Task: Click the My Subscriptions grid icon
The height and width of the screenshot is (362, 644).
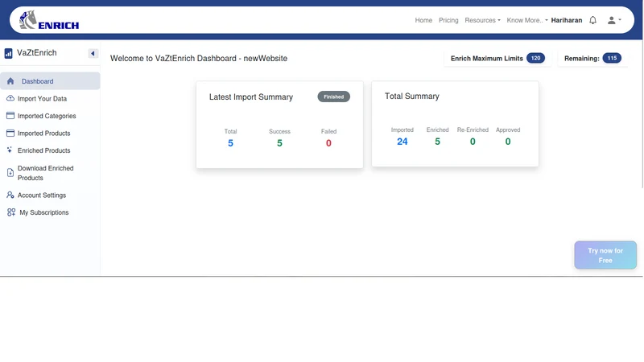Action: tap(11, 212)
